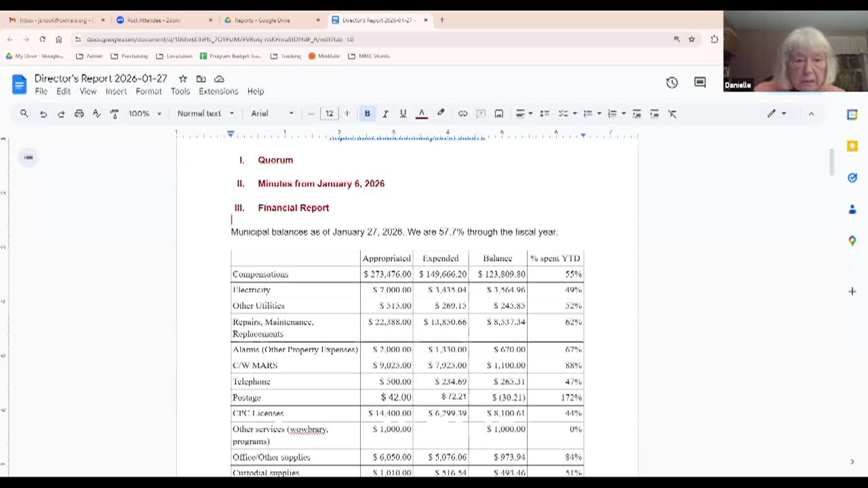Open the Arial font dropdown
The image size is (868, 488).
(x=272, y=114)
